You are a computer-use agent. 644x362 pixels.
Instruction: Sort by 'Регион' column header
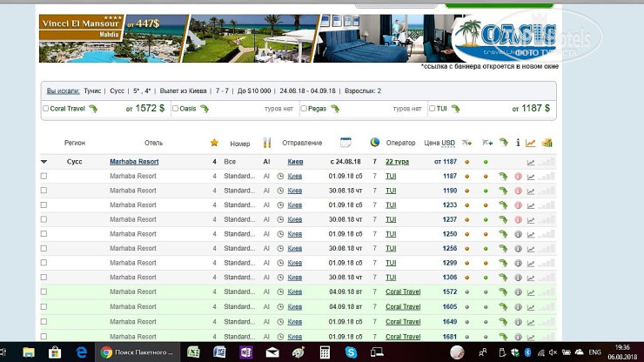point(75,143)
